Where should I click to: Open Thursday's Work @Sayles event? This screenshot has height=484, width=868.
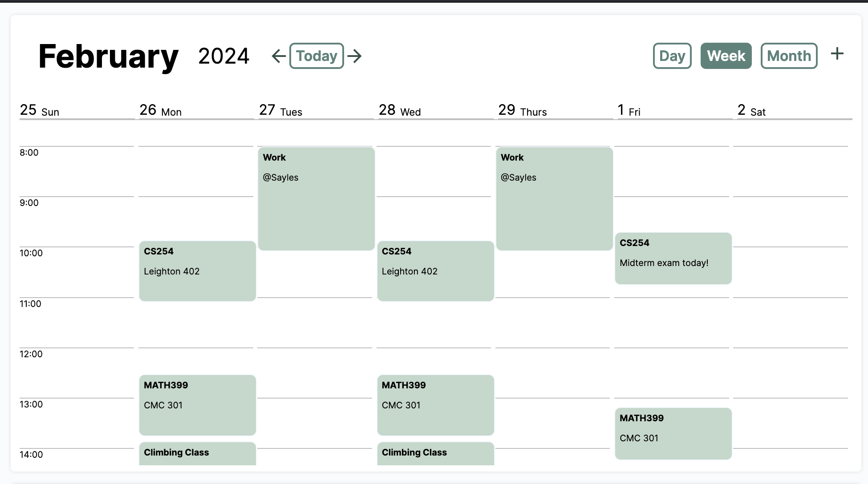[x=554, y=199]
